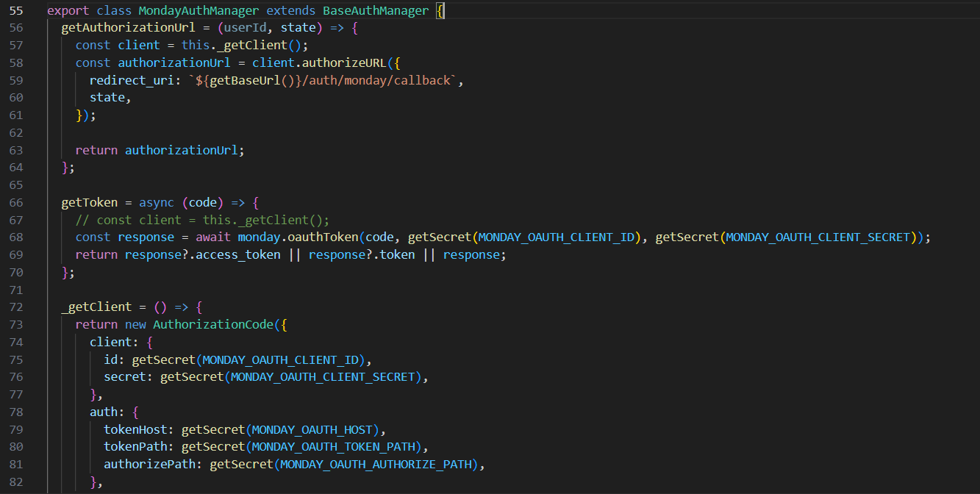The image size is (980, 494).
Task: Click MONDAY_OAUTH_TOKEN_PATH constant
Action: [x=333, y=446]
